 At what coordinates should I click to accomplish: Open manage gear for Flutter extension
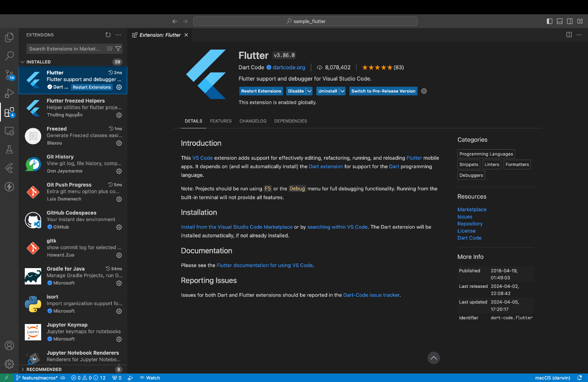pos(119,87)
